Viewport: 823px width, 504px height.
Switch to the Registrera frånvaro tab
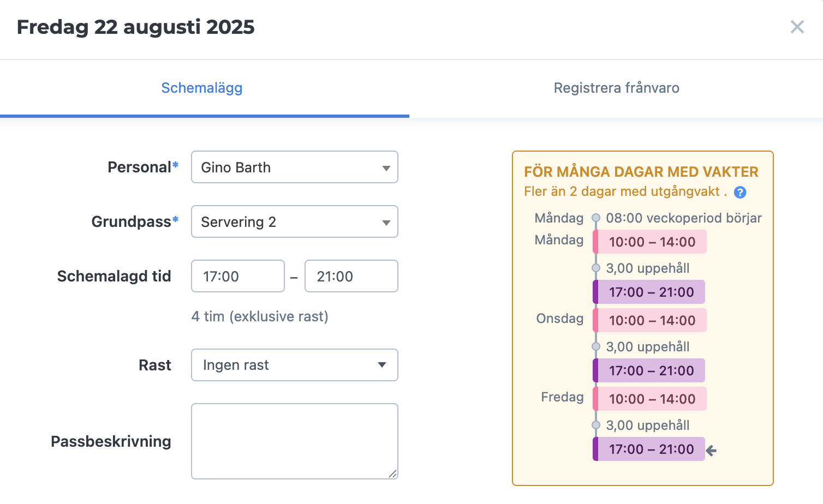[616, 88]
